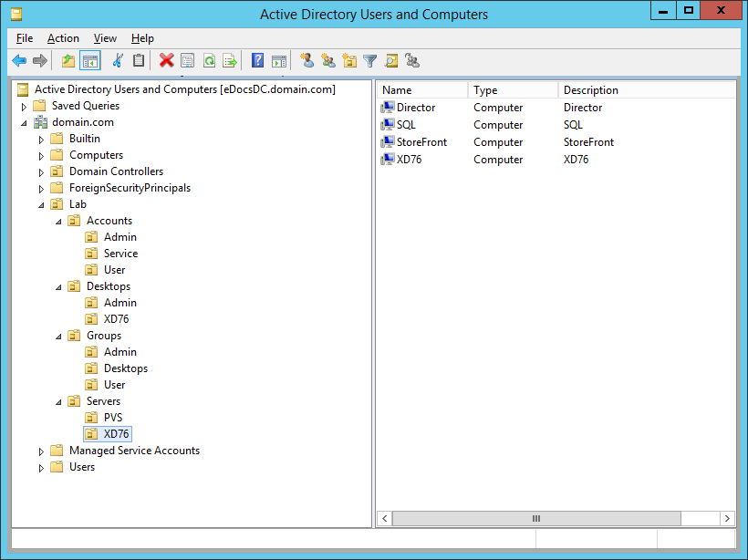Collapse the Servers organizational unit
The image size is (748, 560).
coord(58,401)
